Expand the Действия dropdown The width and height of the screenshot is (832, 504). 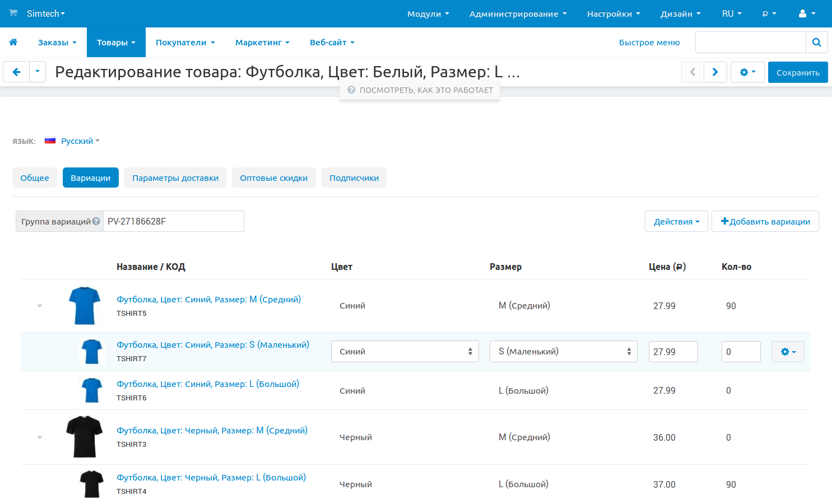click(x=676, y=221)
